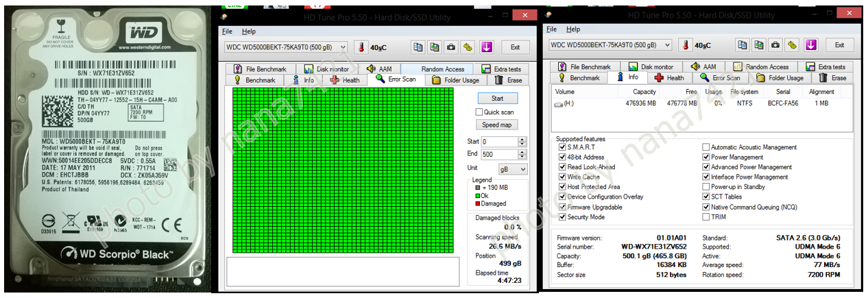
Task: Click gray 190 MB legend swatch
Action: tap(477, 188)
